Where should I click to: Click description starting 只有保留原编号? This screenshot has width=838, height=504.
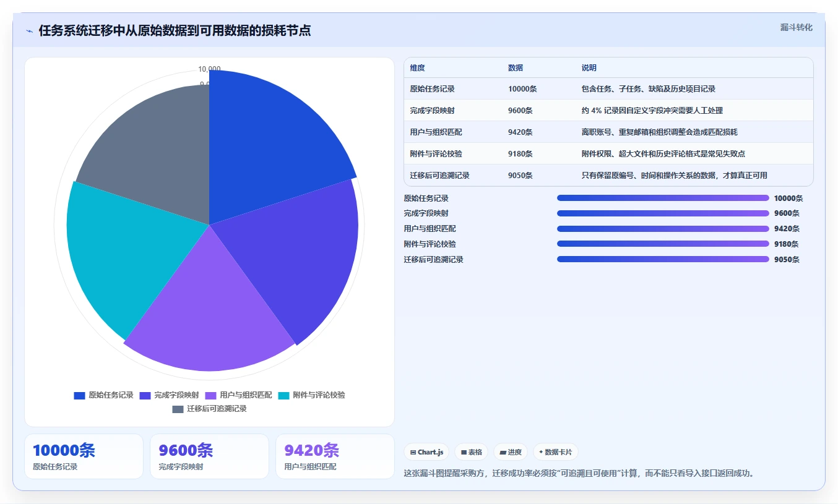coord(675,176)
